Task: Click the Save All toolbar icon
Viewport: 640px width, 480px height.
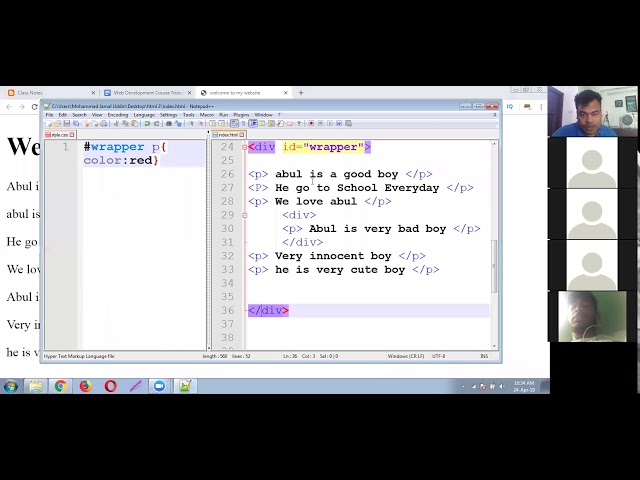Action: [x=76, y=123]
